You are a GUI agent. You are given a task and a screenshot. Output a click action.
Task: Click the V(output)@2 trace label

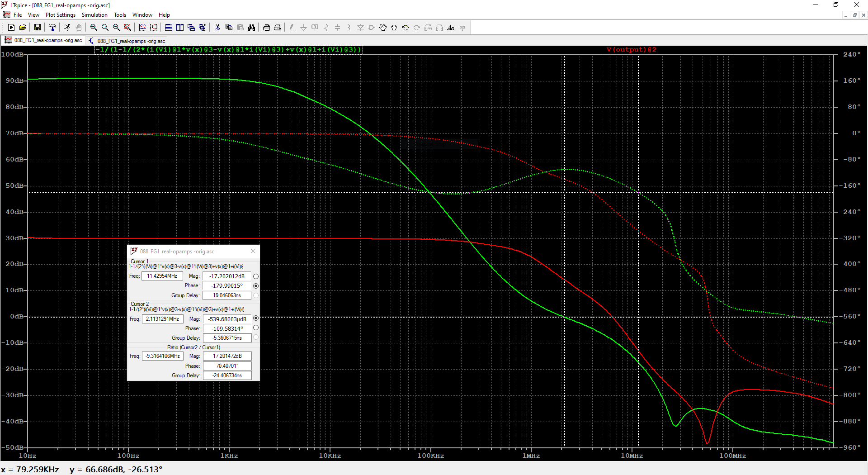pos(631,50)
